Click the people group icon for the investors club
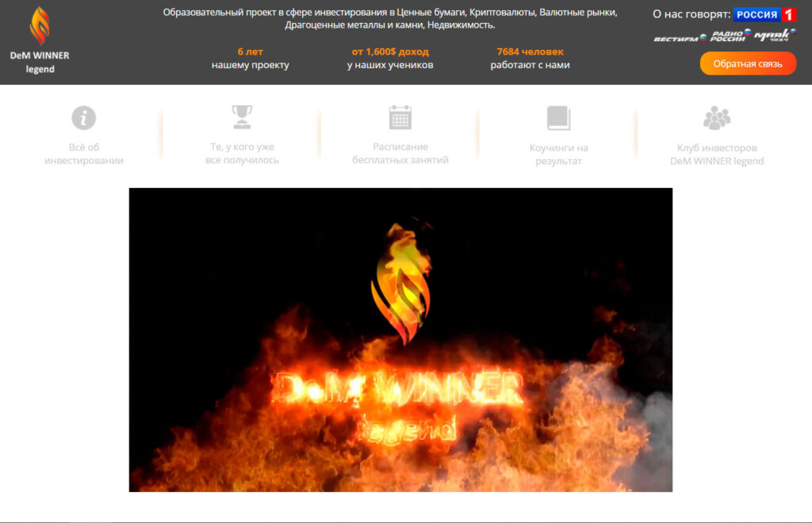The image size is (812, 523). (717, 118)
